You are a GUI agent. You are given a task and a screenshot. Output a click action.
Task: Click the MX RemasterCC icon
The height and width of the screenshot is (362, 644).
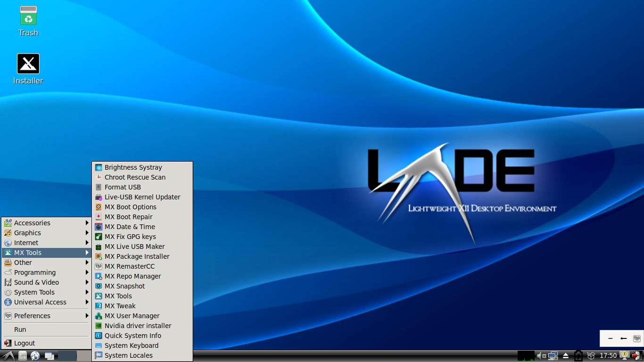tap(99, 266)
